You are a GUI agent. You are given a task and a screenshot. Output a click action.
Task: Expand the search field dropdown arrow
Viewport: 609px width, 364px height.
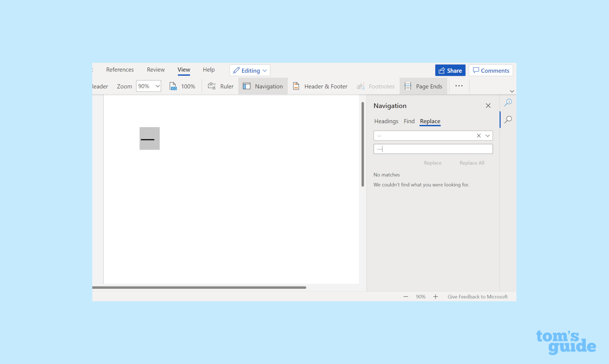pos(487,135)
